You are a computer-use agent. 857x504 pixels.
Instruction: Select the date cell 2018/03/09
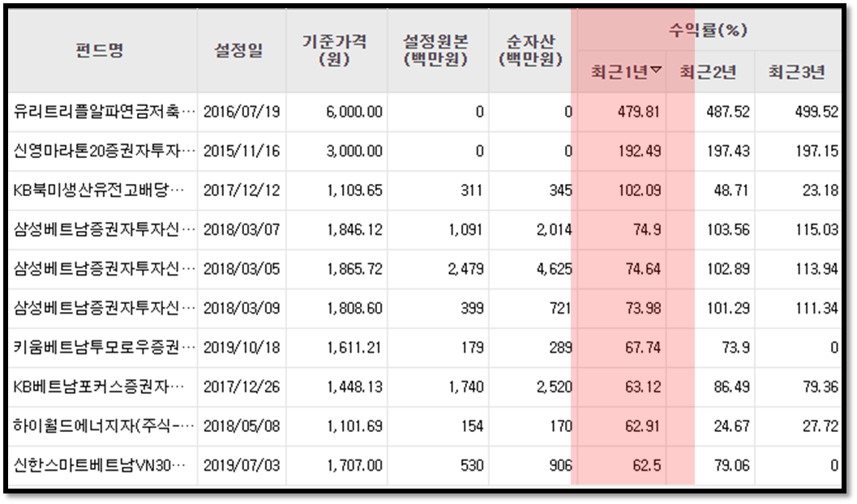tap(242, 309)
